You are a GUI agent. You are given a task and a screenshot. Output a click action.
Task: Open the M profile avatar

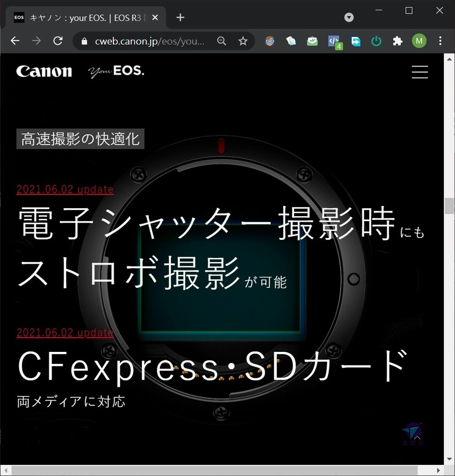419,41
